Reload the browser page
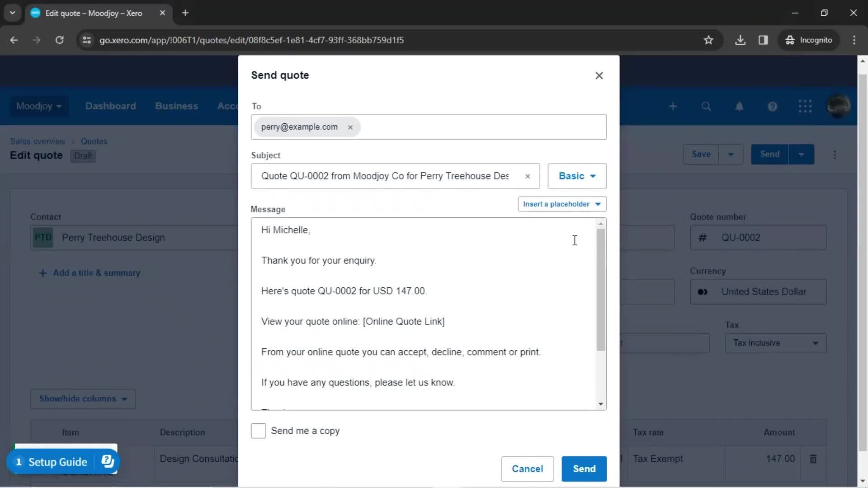This screenshot has height=488, width=868. click(x=59, y=40)
